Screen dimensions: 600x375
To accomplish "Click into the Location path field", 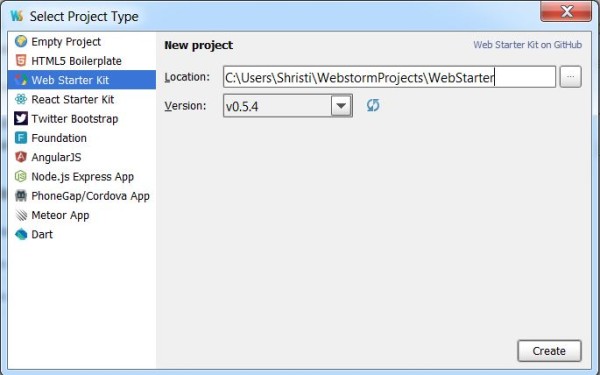I will click(389, 77).
